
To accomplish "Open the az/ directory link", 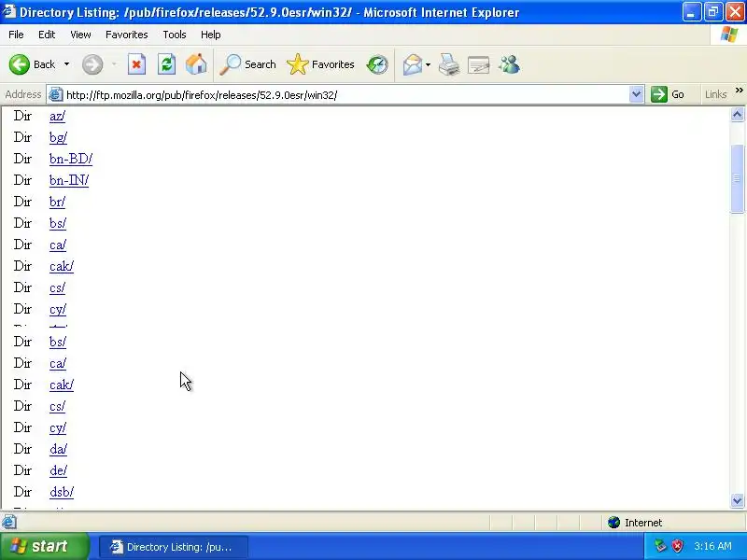I will click(x=57, y=116).
